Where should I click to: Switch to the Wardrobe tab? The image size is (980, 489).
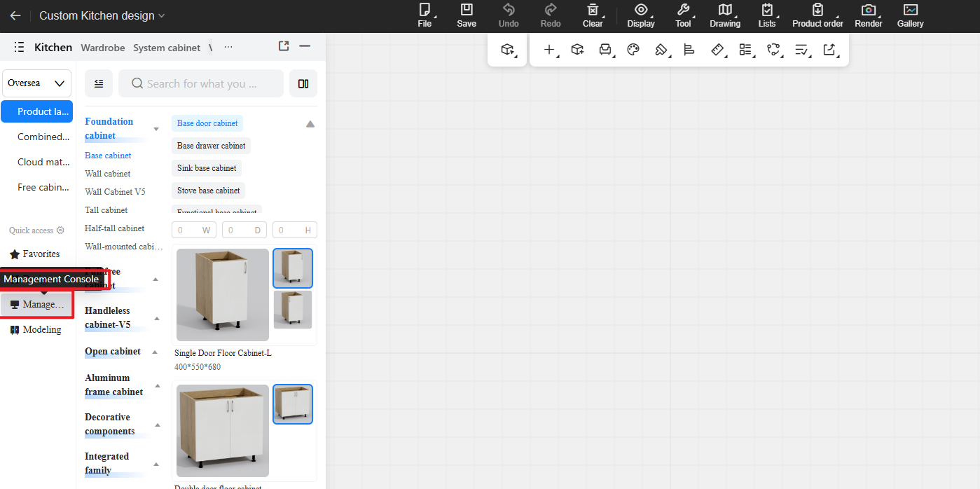(102, 48)
